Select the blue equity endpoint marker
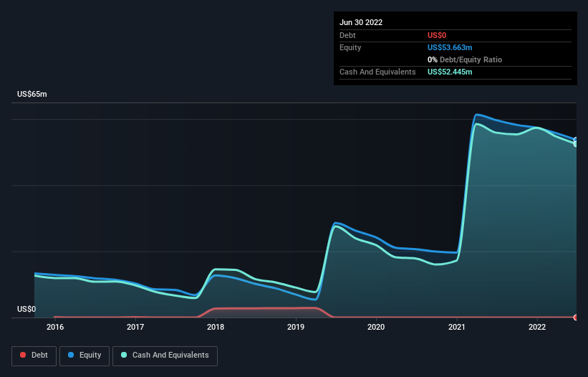 [576, 140]
